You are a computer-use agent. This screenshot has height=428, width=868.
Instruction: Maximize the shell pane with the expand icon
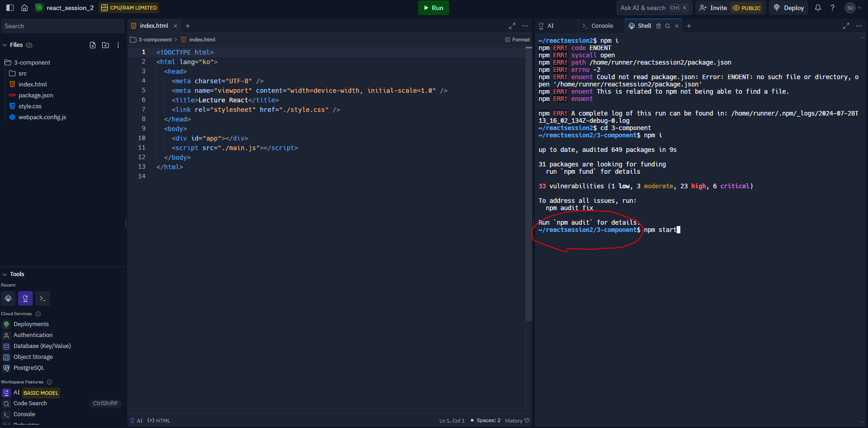(846, 26)
